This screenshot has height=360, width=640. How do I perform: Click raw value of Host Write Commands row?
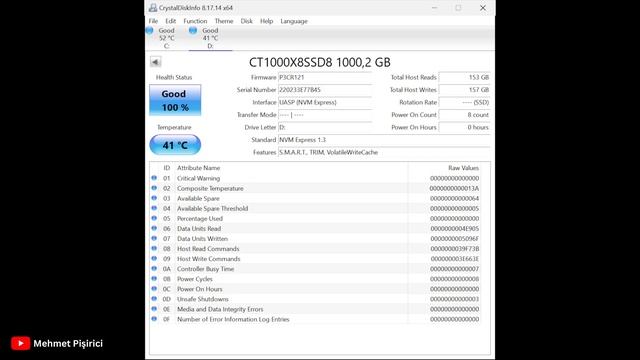pyautogui.click(x=454, y=259)
